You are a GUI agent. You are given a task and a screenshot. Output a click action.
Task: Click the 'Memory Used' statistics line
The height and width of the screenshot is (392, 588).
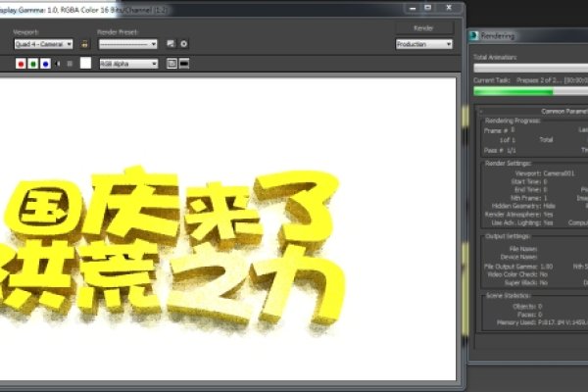point(542,322)
